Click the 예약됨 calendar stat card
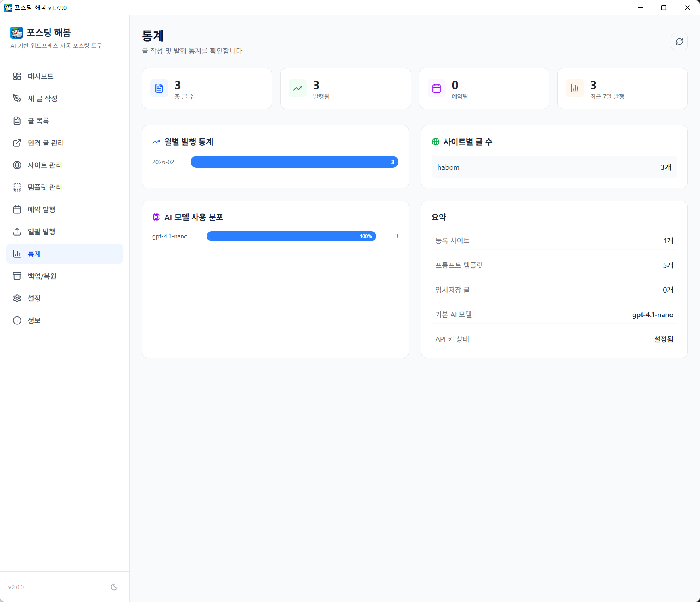This screenshot has width=700, height=602. tap(484, 88)
